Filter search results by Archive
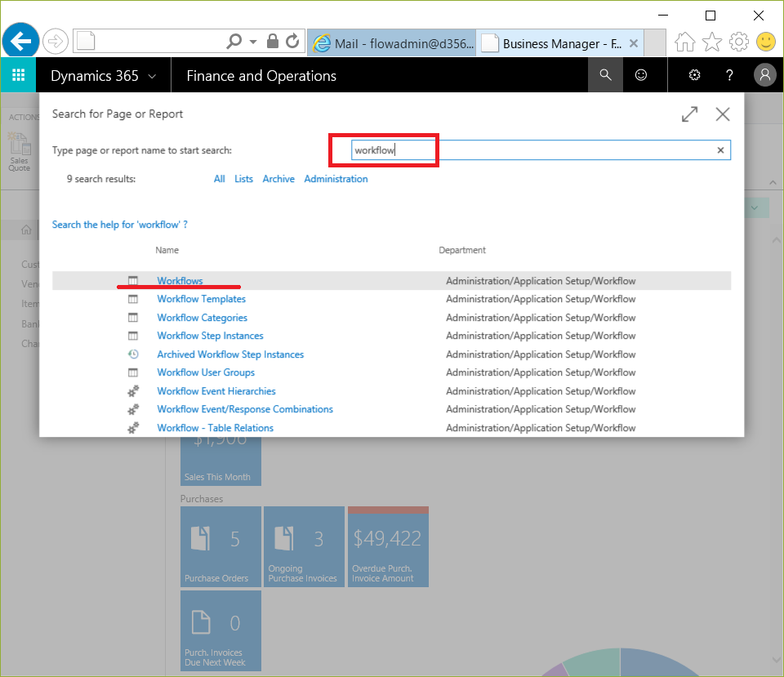 tap(278, 179)
